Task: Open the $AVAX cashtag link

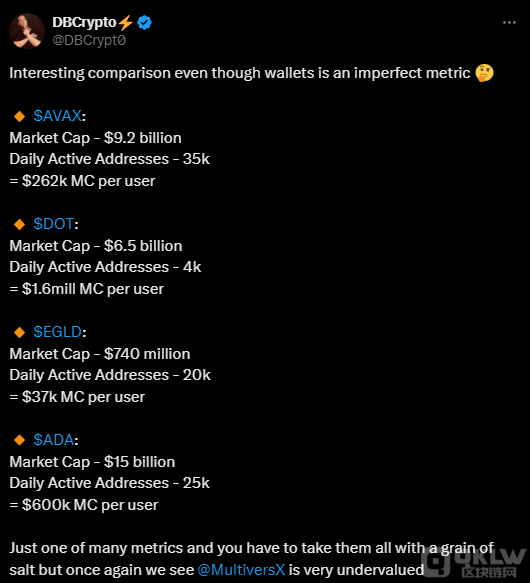Action: coord(58,116)
